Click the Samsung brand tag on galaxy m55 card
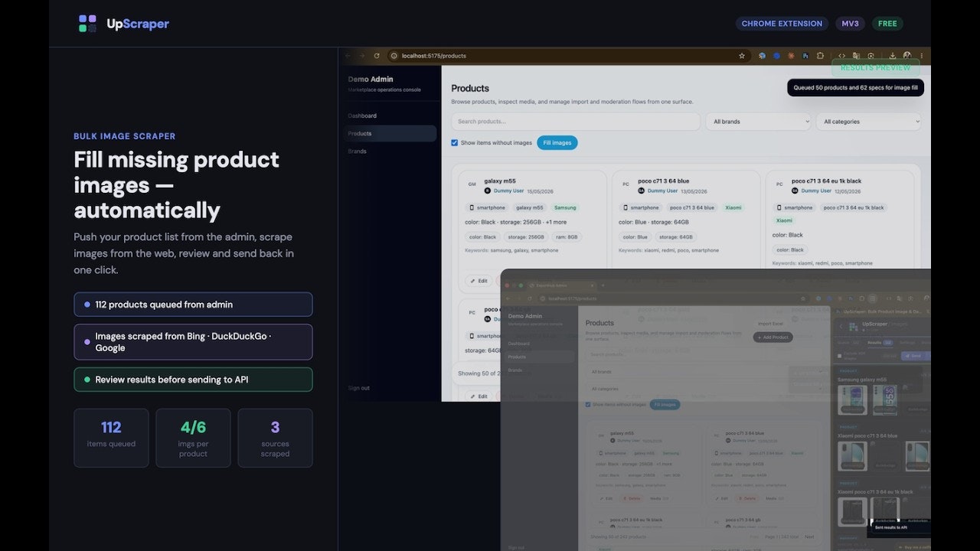The height and width of the screenshot is (551, 980). pos(565,207)
